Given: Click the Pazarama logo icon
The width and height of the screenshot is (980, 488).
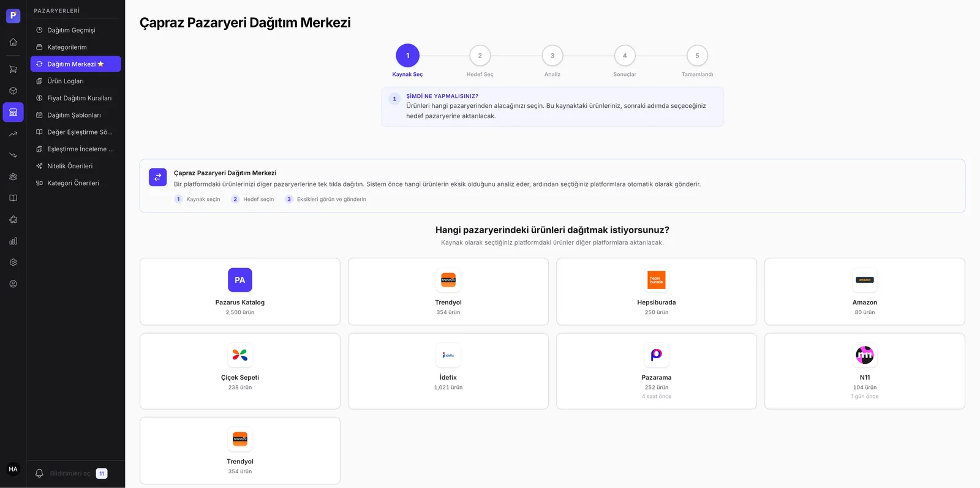Looking at the screenshot, I should click(x=657, y=355).
